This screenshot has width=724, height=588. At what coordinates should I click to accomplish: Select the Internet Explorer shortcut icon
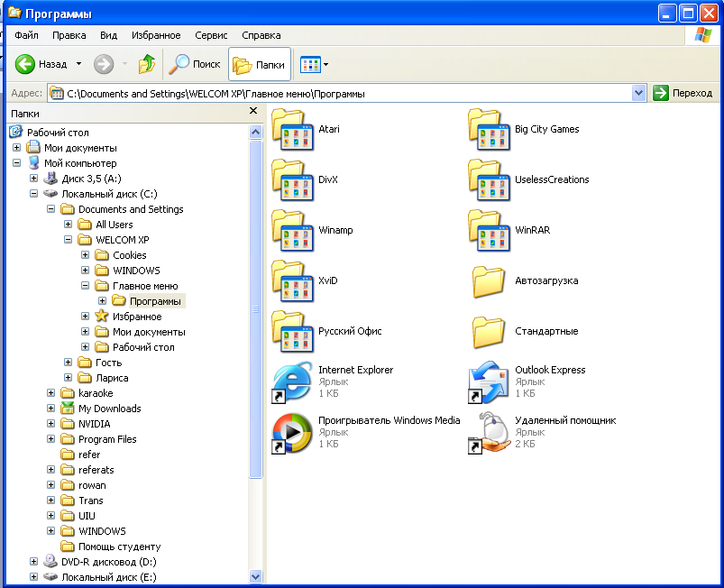[x=292, y=382]
